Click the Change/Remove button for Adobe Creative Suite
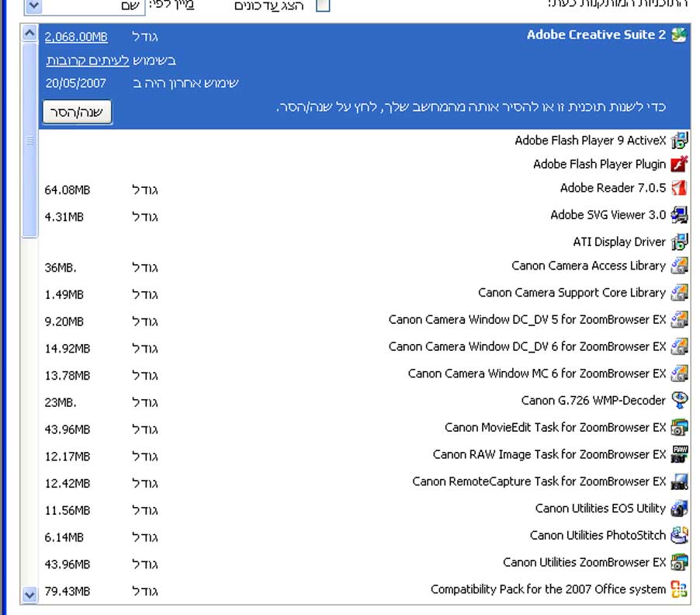 coord(78,112)
